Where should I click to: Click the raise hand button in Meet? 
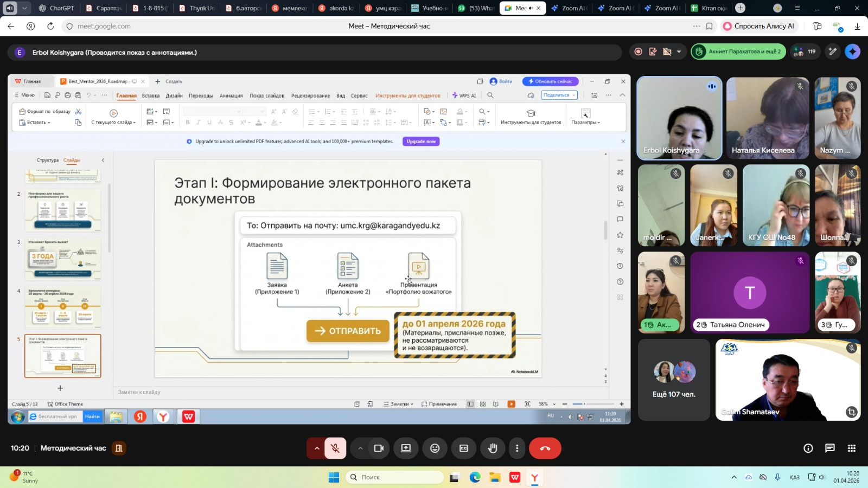coord(493,448)
